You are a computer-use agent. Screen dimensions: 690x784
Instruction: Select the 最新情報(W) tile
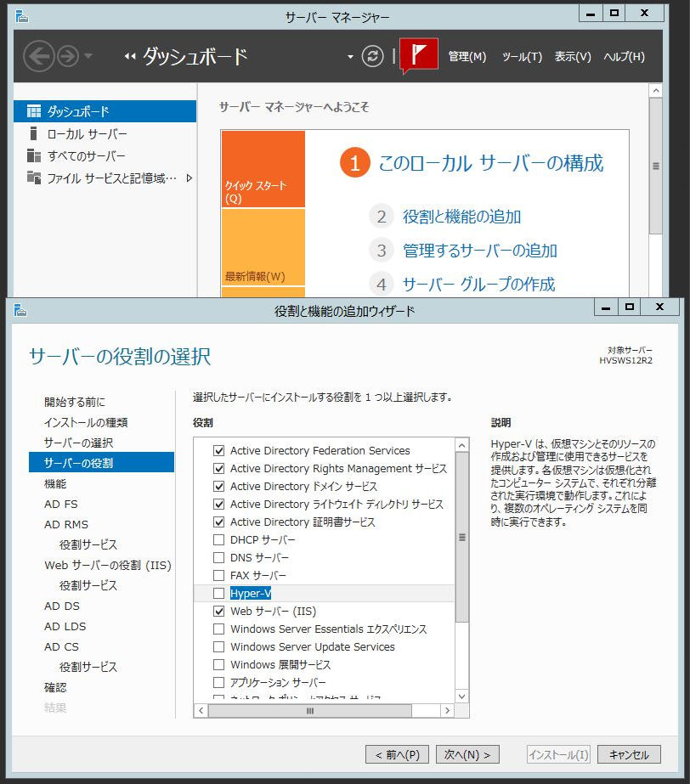tap(263, 247)
